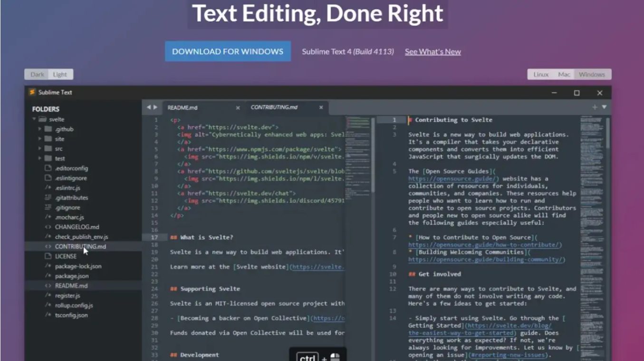
Task: Show the Mac screenshot
Action: 564,74
